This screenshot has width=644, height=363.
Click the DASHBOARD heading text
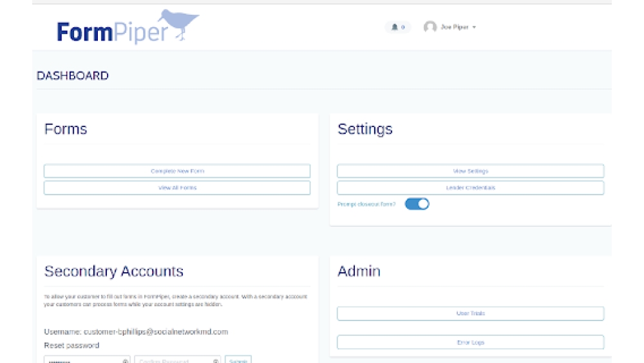[x=73, y=75]
